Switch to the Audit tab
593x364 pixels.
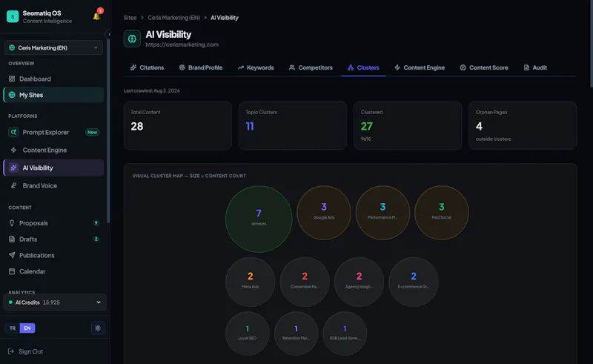click(535, 67)
